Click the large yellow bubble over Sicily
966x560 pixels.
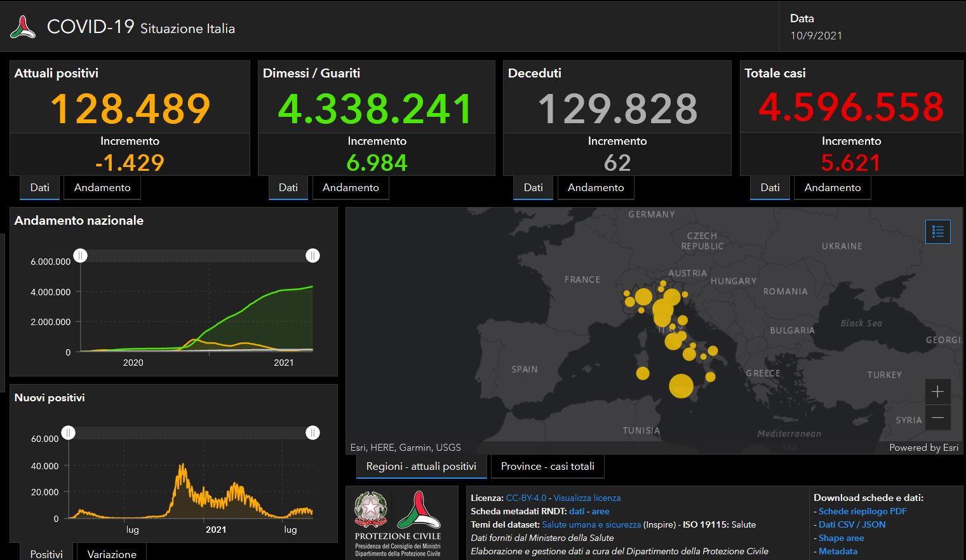pyautogui.click(x=681, y=386)
